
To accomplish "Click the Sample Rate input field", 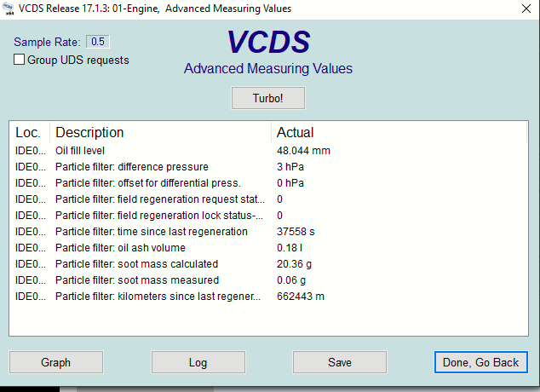I will 97,42.
